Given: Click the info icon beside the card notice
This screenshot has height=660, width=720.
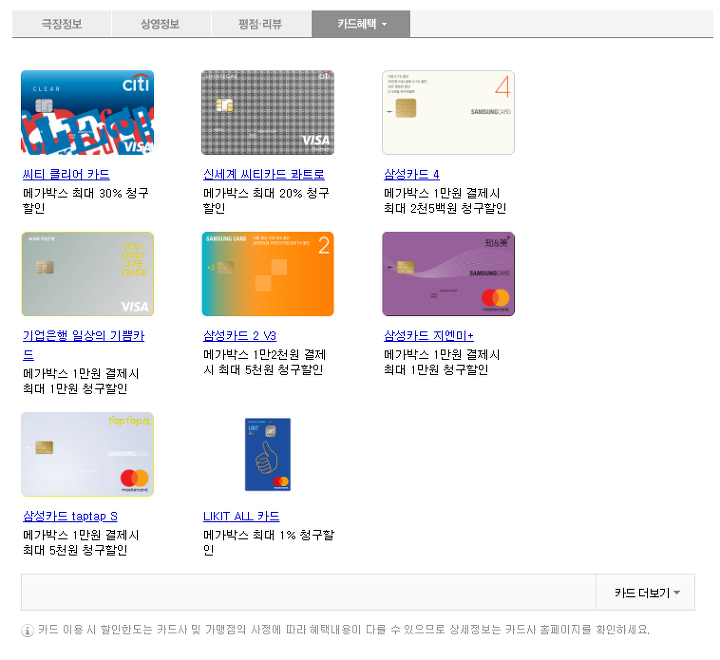Looking at the screenshot, I should [x=28, y=631].
